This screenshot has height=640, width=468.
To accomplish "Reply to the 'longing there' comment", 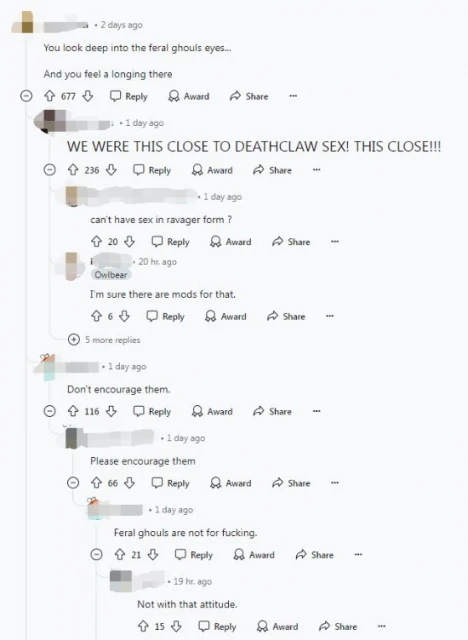I will 129,96.
